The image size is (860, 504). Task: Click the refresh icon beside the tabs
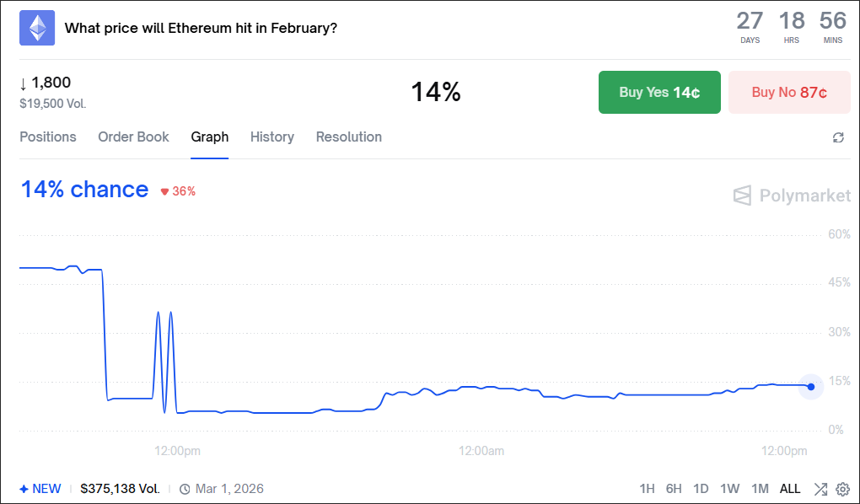(838, 137)
